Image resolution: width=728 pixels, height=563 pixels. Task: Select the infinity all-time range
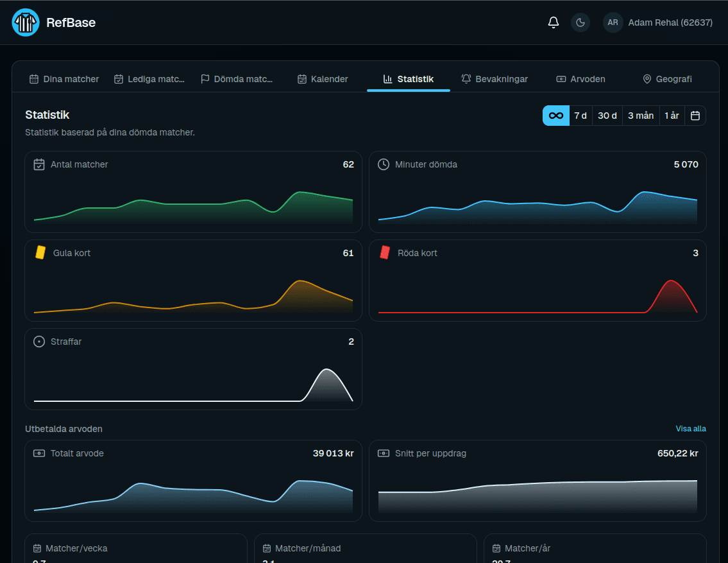click(555, 116)
